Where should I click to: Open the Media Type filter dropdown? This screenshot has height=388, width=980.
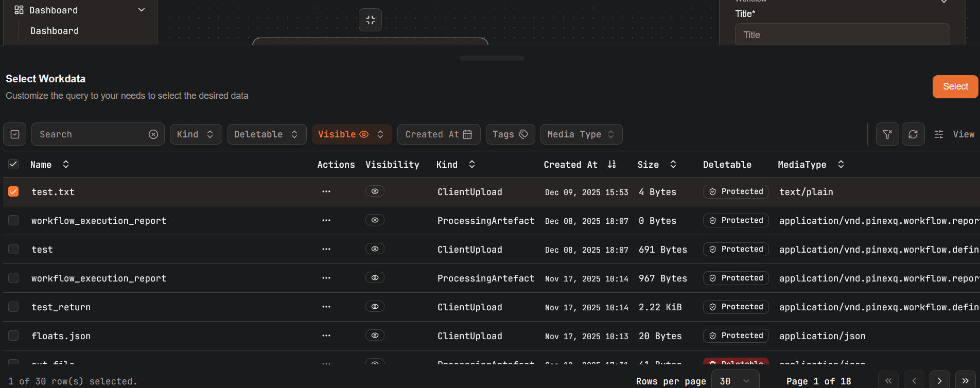(x=581, y=134)
